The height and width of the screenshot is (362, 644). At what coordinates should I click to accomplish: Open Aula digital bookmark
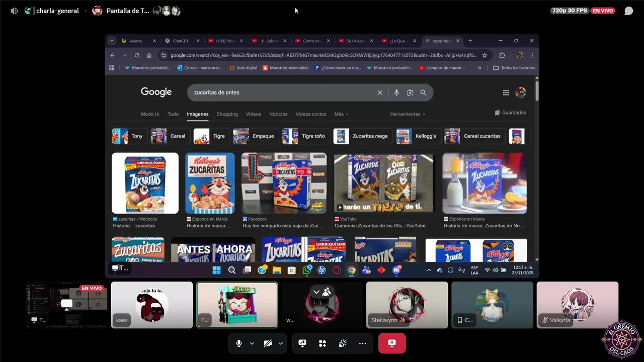tap(243, 68)
